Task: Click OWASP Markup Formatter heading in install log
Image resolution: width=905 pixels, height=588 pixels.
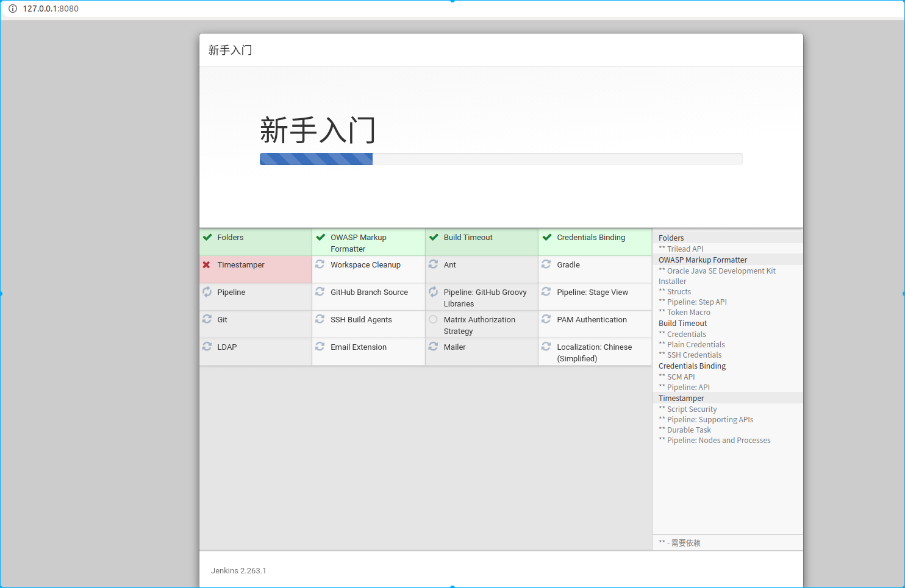Action: [703, 260]
